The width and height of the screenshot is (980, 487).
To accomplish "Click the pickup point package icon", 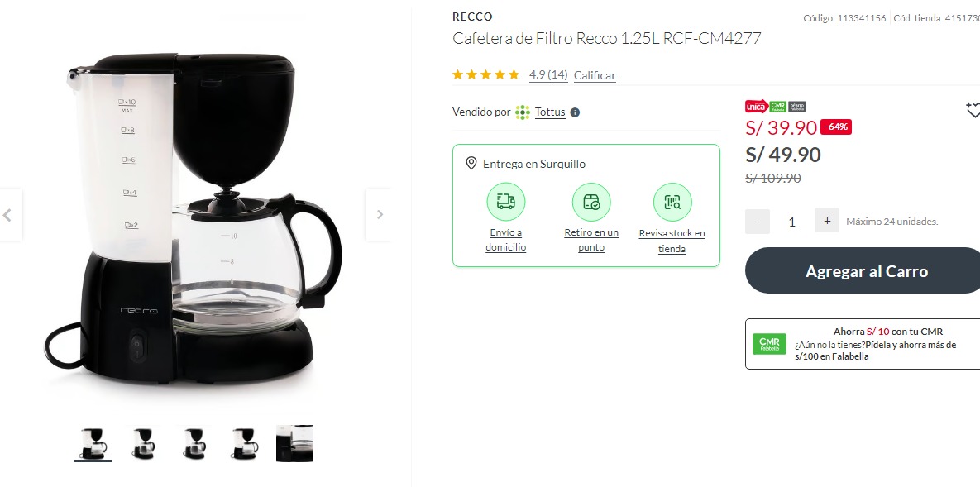I will pyautogui.click(x=591, y=202).
